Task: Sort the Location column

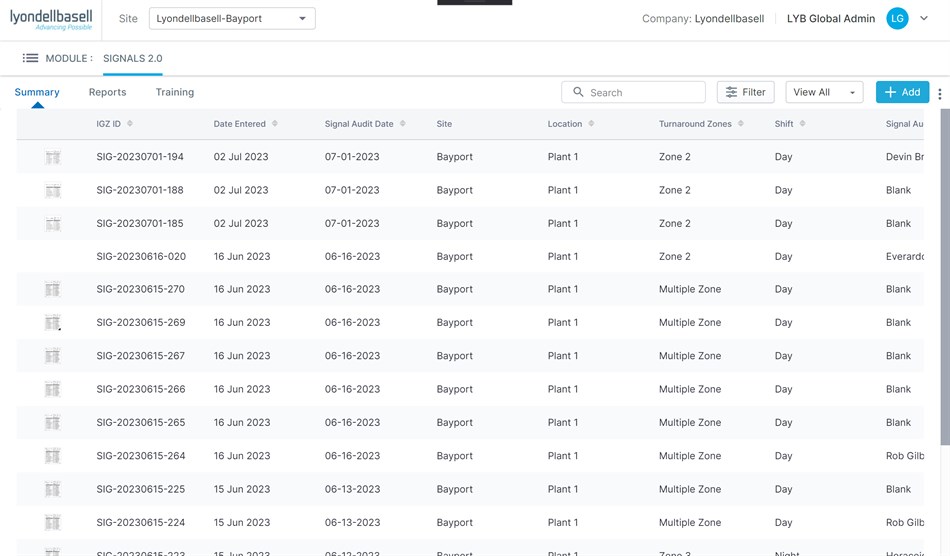Action: 591,124
